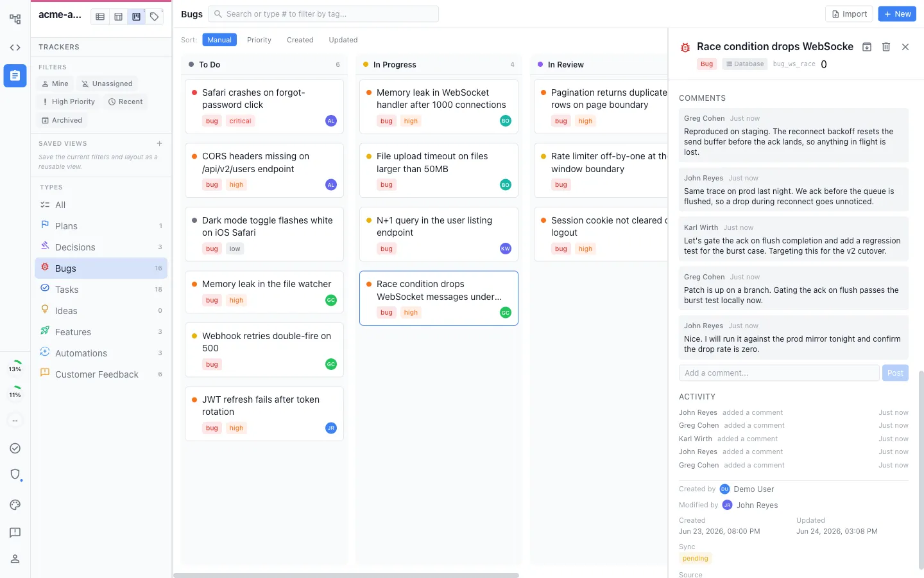Viewport: 924px width, 578px height.
Task: Switch to table view layout icon
Action: pyautogui.click(x=118, y=17)
